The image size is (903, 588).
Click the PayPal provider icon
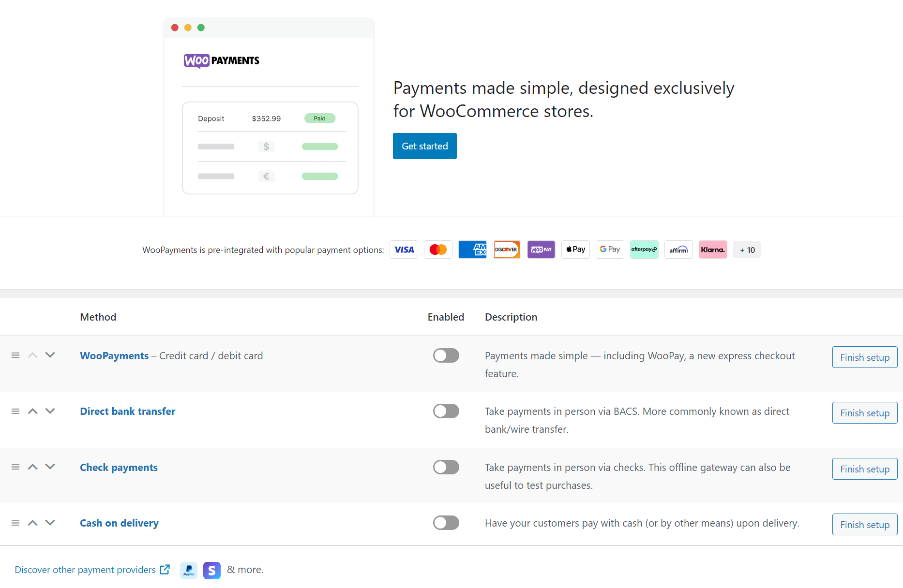(189, 570)
